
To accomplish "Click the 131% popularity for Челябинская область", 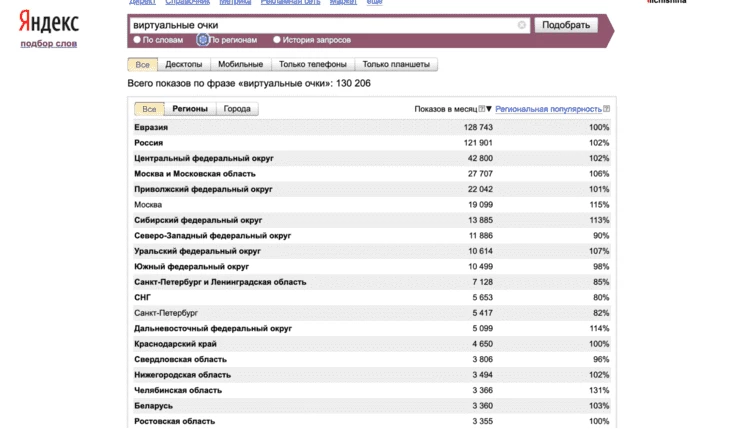I will (x=599, y=390).
